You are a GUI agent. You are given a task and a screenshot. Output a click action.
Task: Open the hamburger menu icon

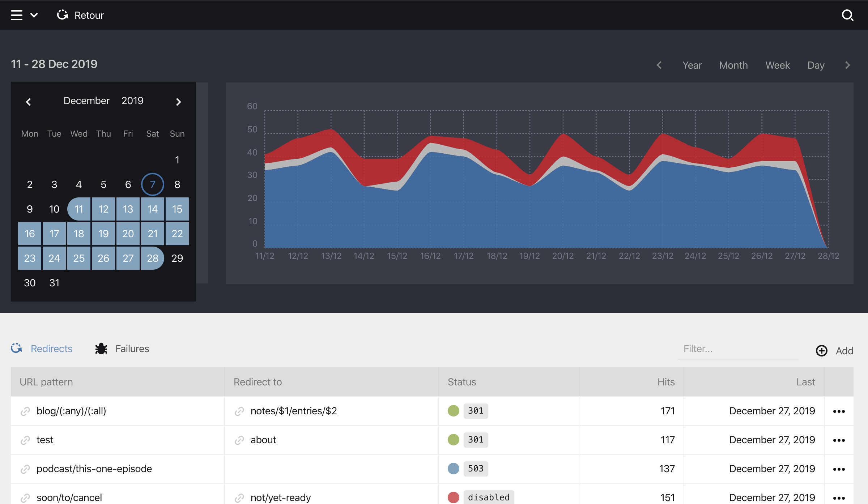[x=17, y=15]
